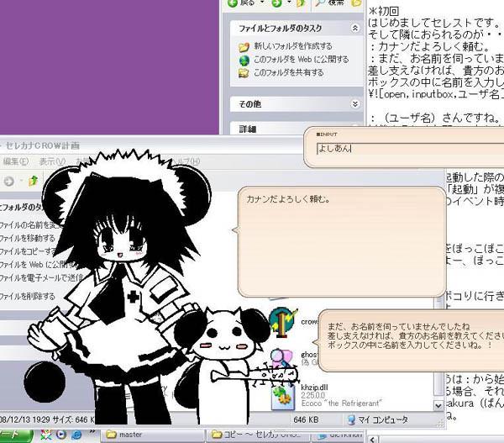Viewport: 504px width, 443px height.
Task: Click the colorful quick launch icon beside Start
Action: 46,435
